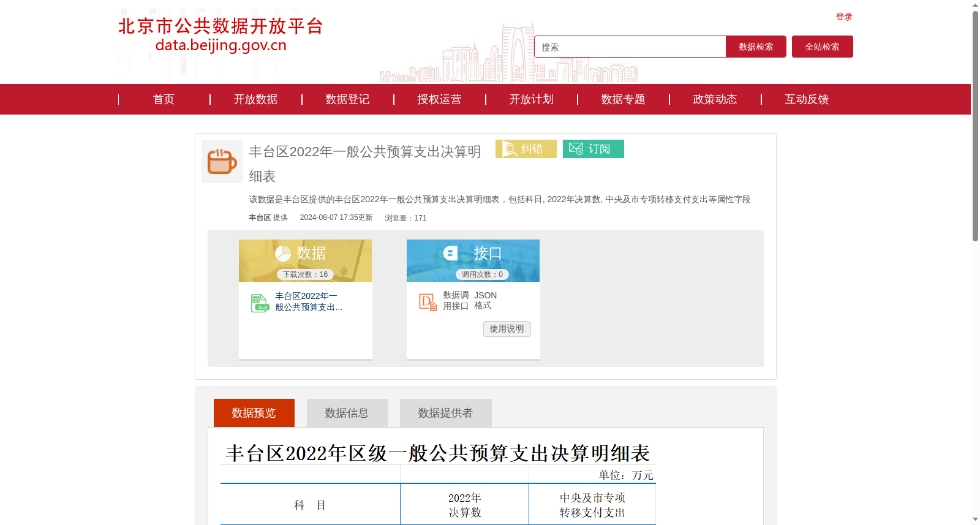
Task: Click the 使用说明 button
Action: [x=507, y=329]
